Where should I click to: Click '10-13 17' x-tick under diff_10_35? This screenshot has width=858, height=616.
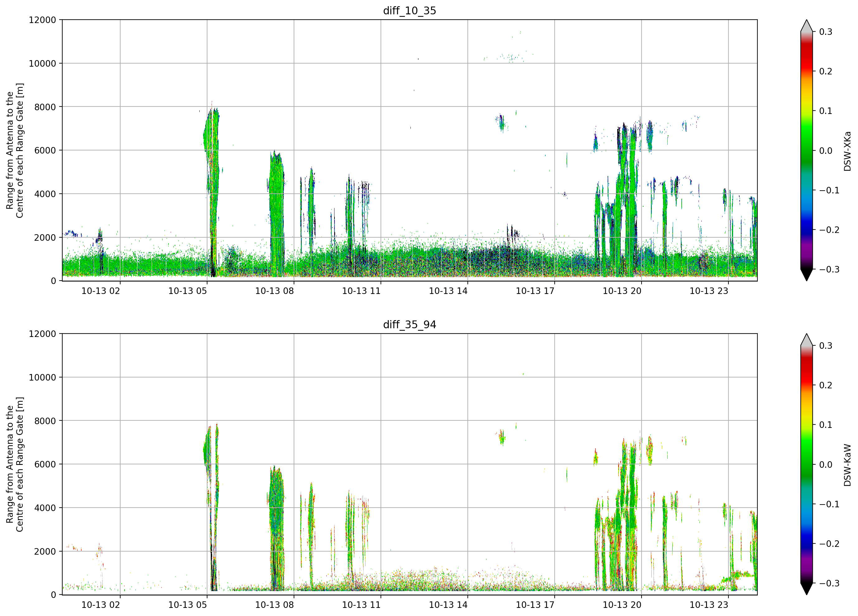coord(535,291)
